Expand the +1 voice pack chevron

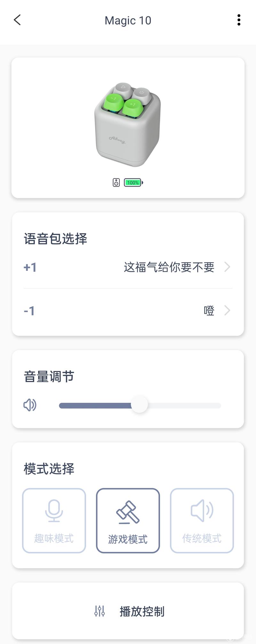pos(227,267)
